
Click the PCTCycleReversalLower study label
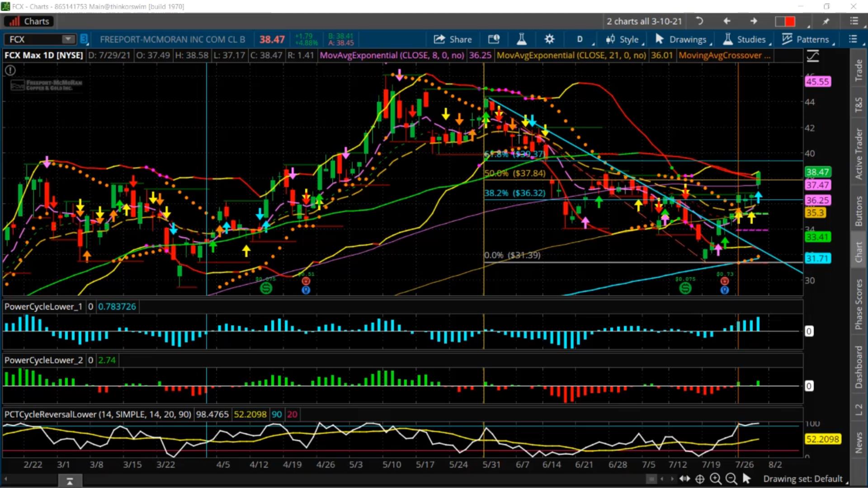(98, 414)
